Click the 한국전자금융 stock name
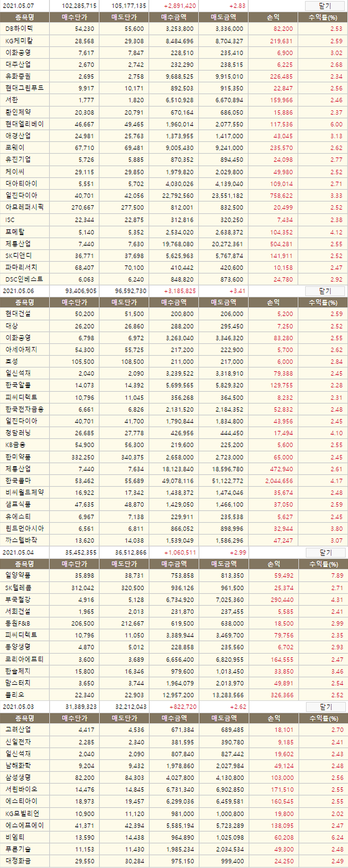This screenshot has height=868, width=348. (24, 410)
